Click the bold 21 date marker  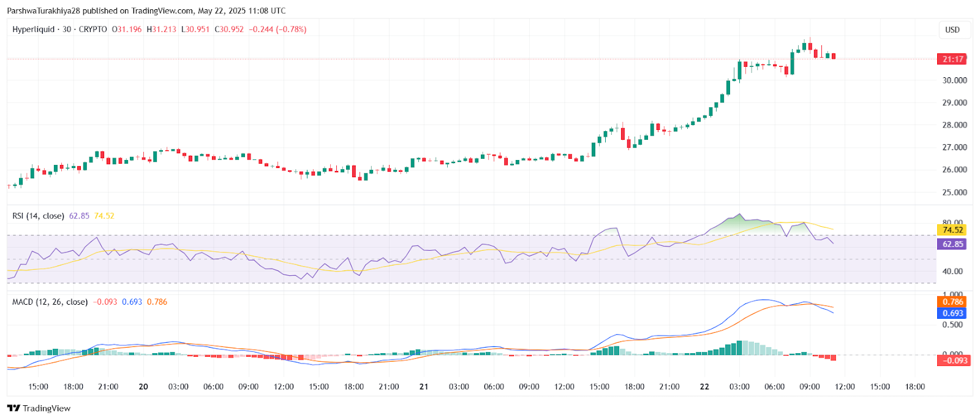coord(423,387)
